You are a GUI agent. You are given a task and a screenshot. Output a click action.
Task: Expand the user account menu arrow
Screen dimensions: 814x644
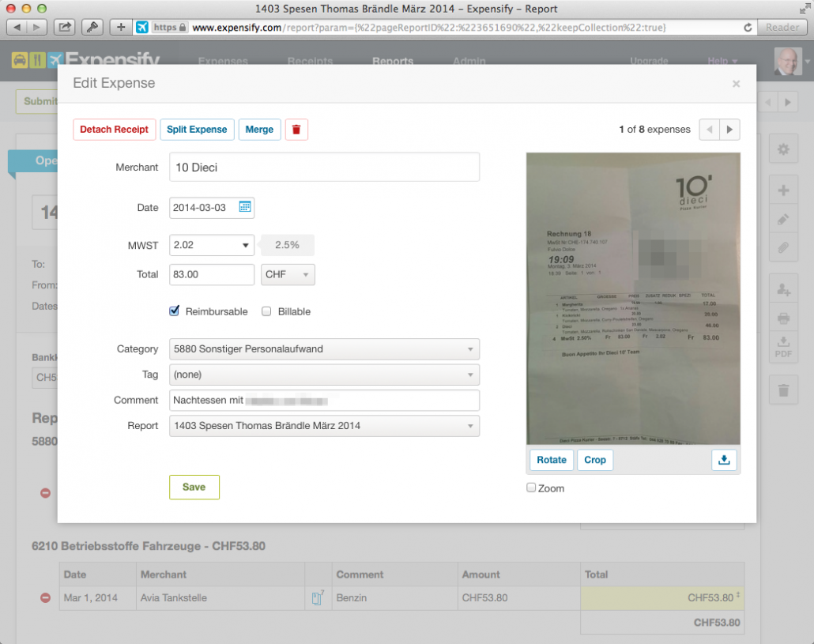pos(807,61)
